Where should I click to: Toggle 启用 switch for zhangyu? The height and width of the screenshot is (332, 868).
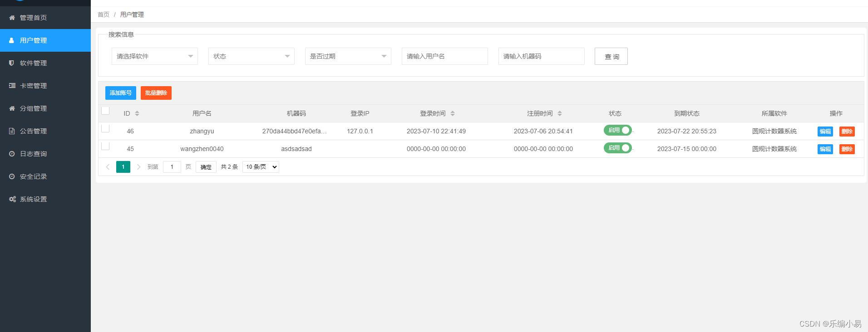tap(617, 130)
